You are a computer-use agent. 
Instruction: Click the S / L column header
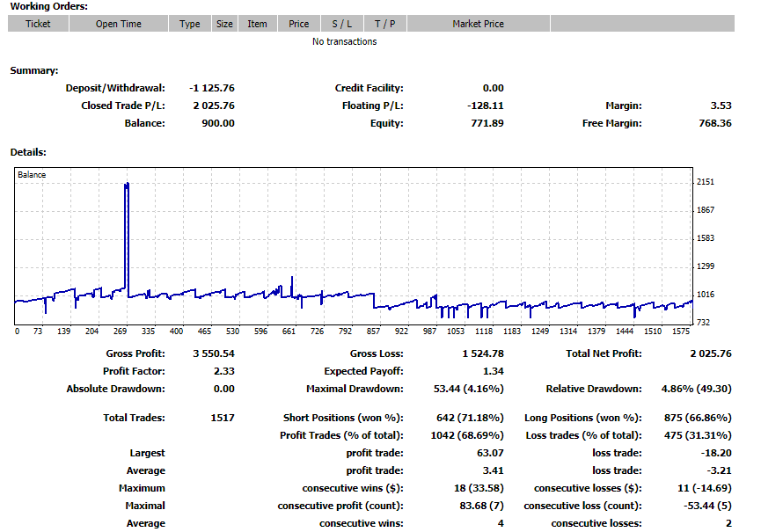[341, 24]
